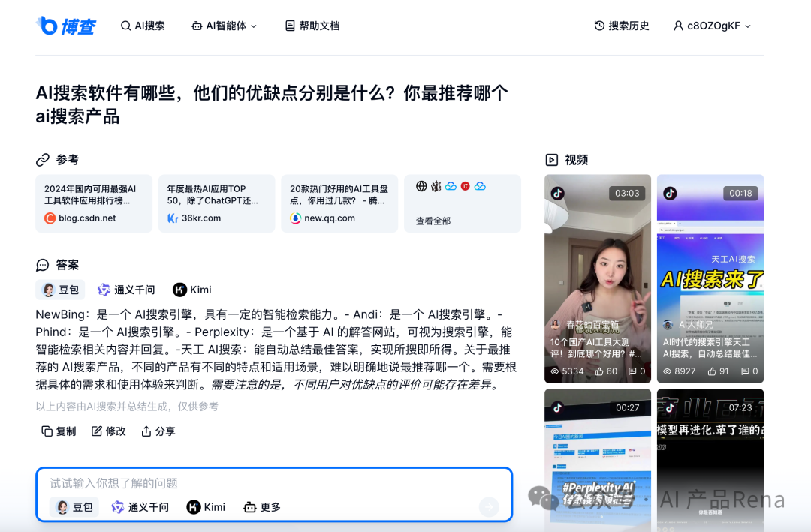Switch to AI搜索 in the top menu
The image size is (811, 532).
[143, 25]
